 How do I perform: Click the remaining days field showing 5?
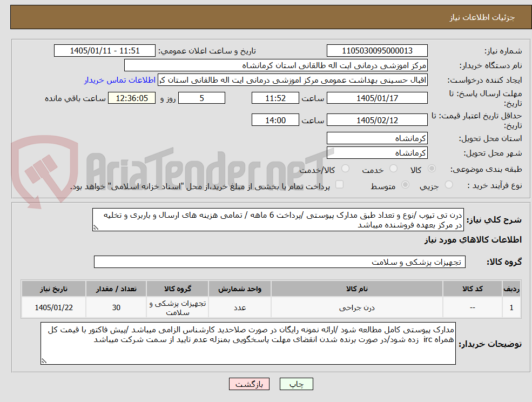pos(201,98)
